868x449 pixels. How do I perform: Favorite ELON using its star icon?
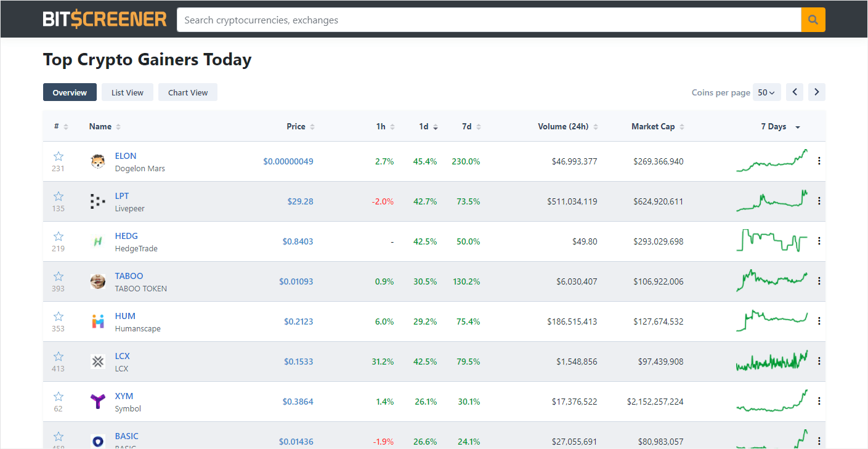pos(58,156)
